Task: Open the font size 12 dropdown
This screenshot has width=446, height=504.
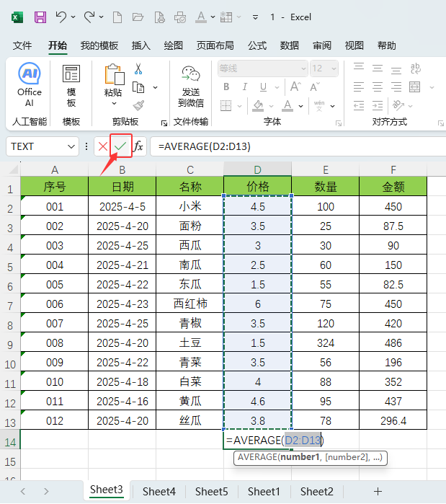Action: [334, 68]
